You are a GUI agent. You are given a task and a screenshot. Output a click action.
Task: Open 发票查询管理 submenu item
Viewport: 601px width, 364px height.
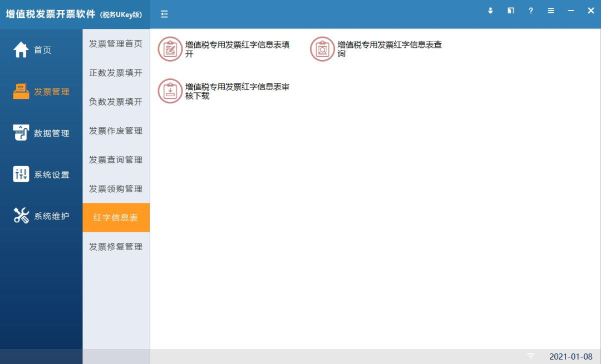pos(116,159)
